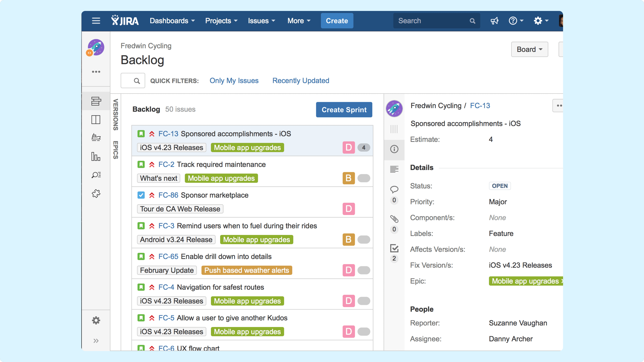This screenshot has height=362, width=644.
Task: Expand the EPICS panel
Action: pyautogui.click(x=116, y=150)
